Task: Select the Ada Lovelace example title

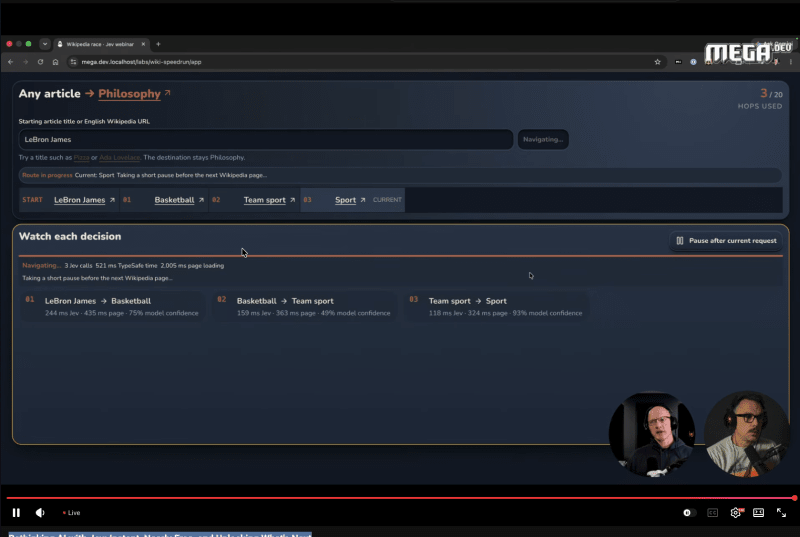Action: (119, 158)
